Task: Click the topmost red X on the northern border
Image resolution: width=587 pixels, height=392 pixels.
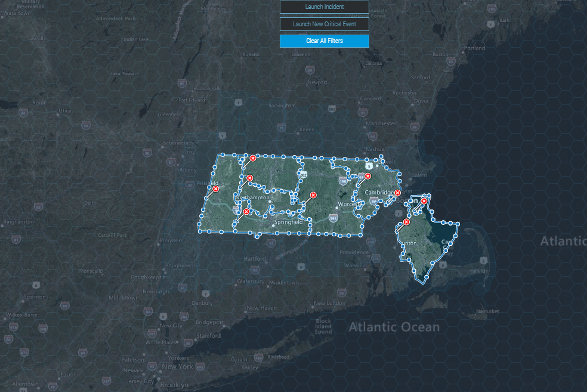Action: pos(253,158)
